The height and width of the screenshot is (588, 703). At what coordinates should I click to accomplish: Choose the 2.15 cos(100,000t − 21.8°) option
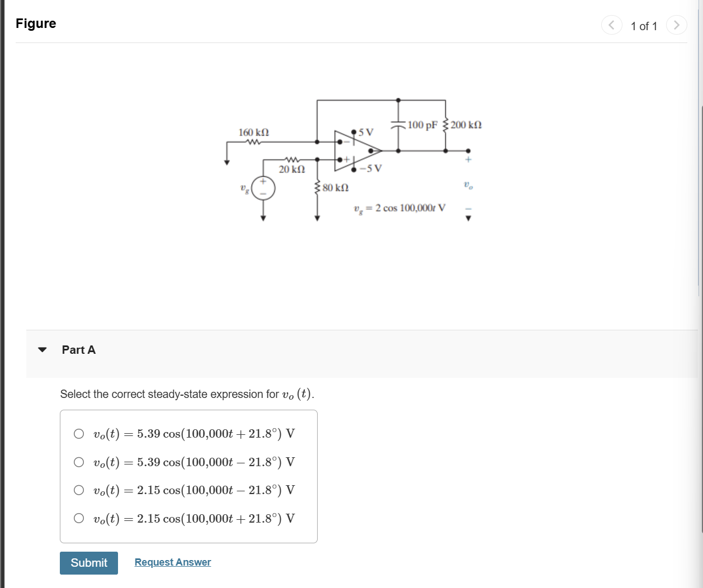pyautogui.click(x=79, y=490)
